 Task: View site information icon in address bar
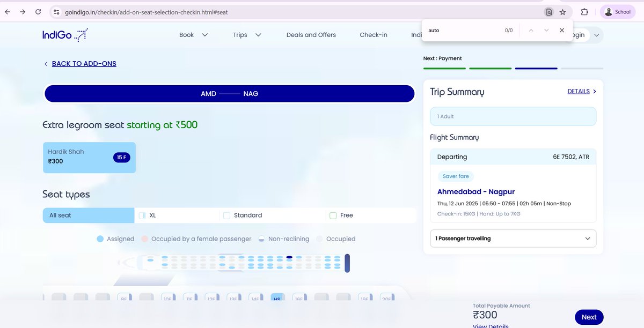coord(56,12)
